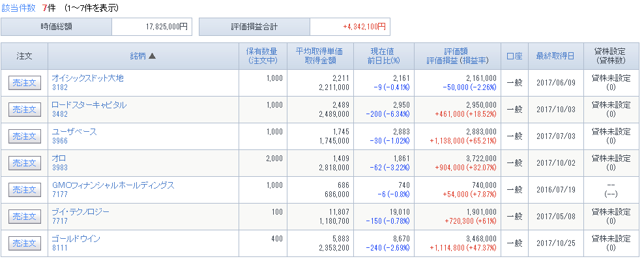Click the sell order button for ユーザベース

click(25, 136)
